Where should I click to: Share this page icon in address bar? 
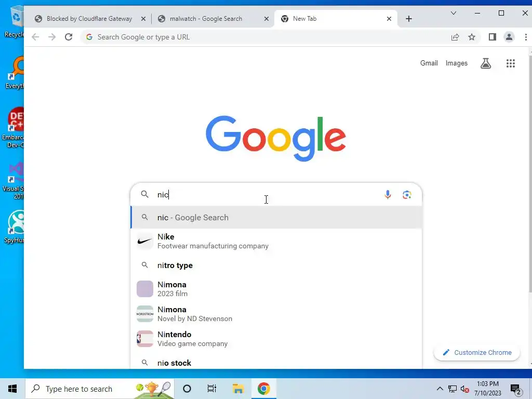pyautogui.click(x=455, y=37)
